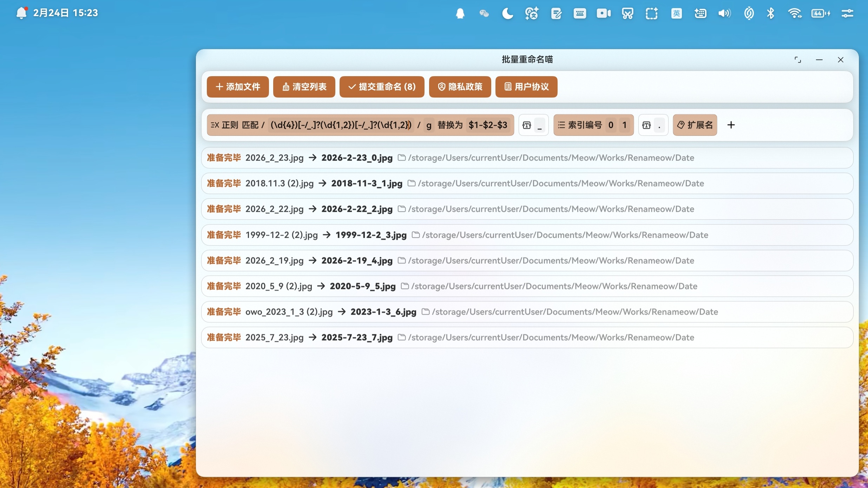Image resolution: width=868 pixels, height=488 pixels.
Task: Edit the index start number 0 field
Action: click(x=611, y=125)
